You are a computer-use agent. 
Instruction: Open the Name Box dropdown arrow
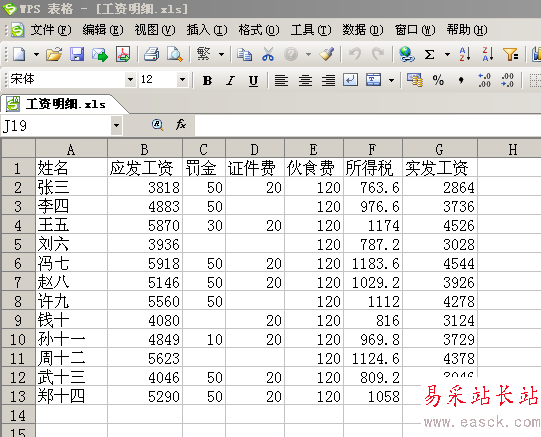[x=117, y=125]
